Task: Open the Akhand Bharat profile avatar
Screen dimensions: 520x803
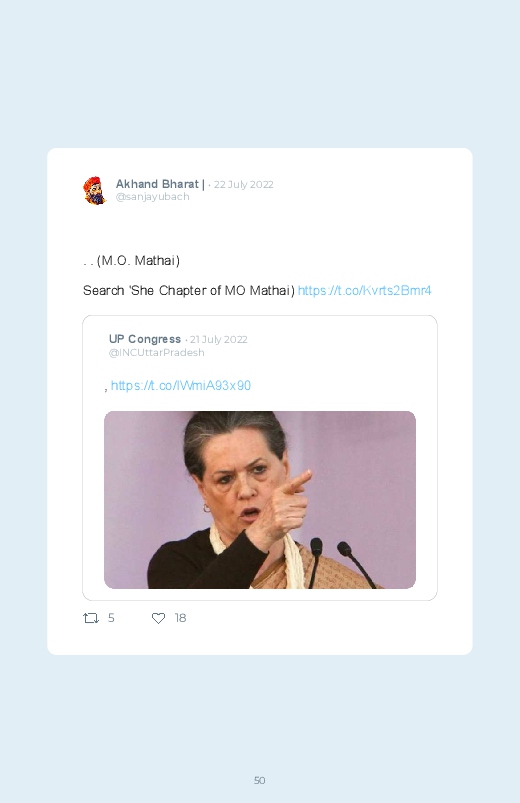Action: (95, 191)
